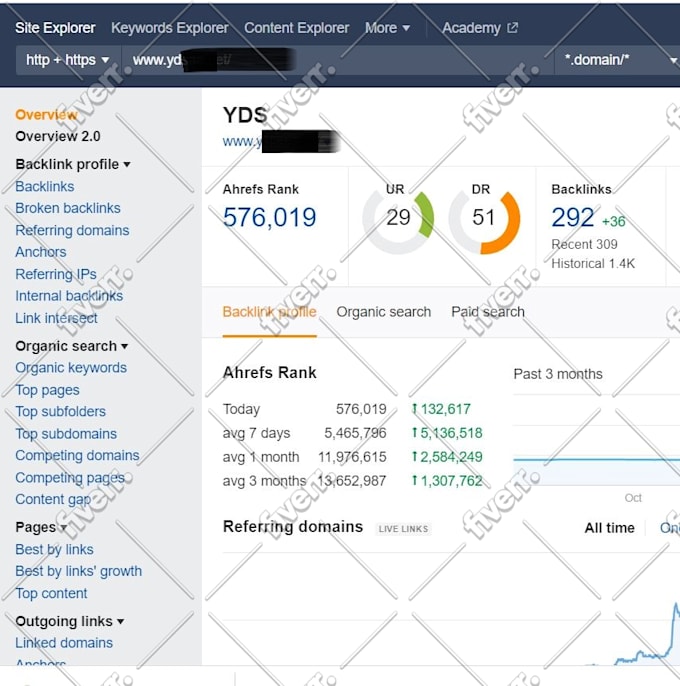Open Content gap report
Viewport: 680px width, 686px height.
coord(53,499)
